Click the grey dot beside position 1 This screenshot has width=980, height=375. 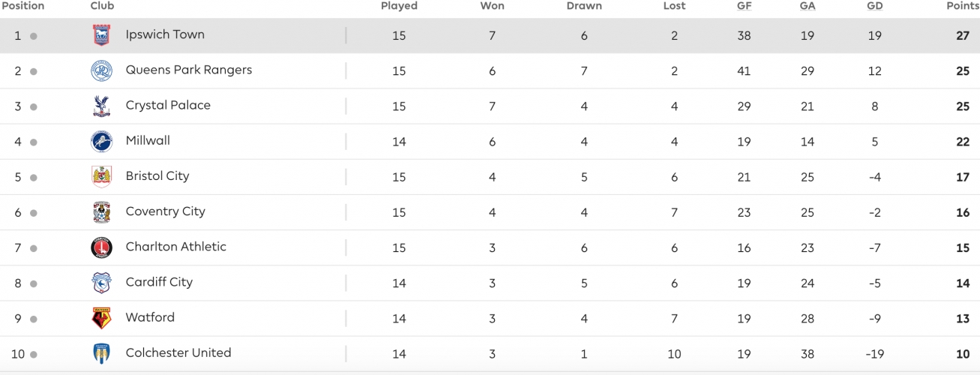(x=34, y=36)
